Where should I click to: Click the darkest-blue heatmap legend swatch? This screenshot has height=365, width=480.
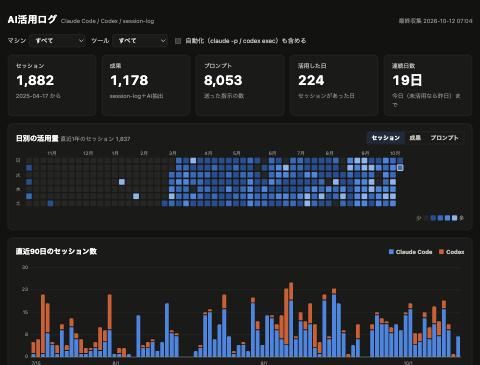(433, 218)
